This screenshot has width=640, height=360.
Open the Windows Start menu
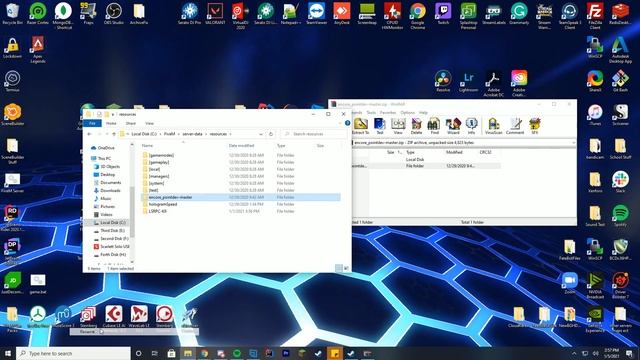(x=8, y=353)
